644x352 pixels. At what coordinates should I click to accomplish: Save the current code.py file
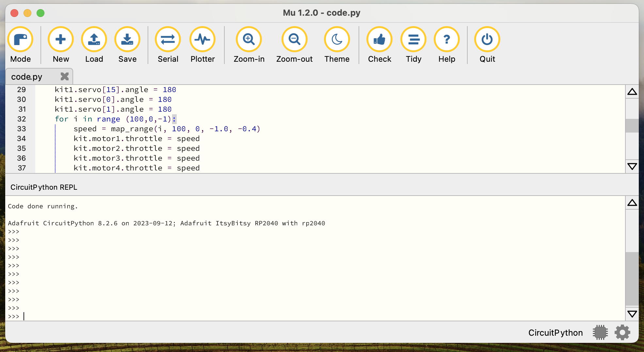click(x=127, y=40)
